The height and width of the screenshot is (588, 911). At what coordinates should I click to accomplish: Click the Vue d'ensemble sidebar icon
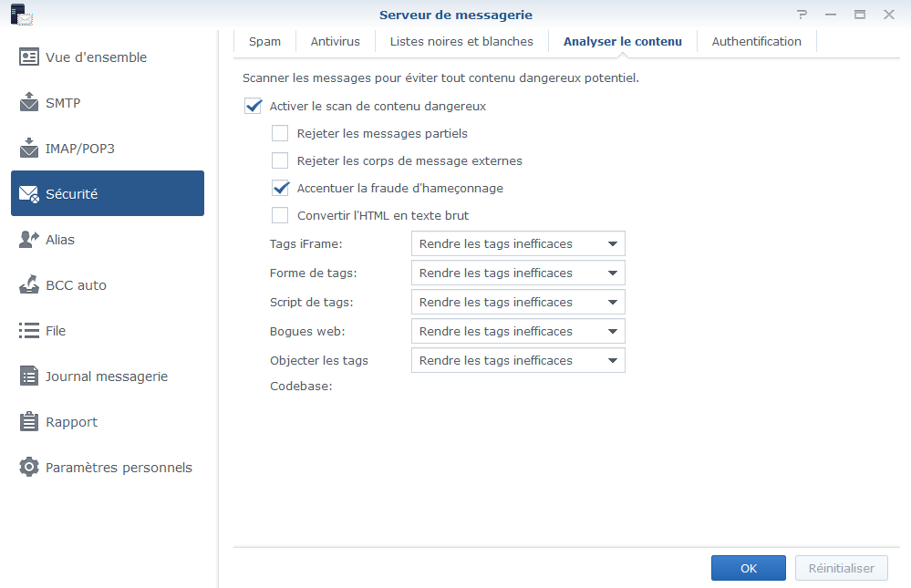coord(29,57)
